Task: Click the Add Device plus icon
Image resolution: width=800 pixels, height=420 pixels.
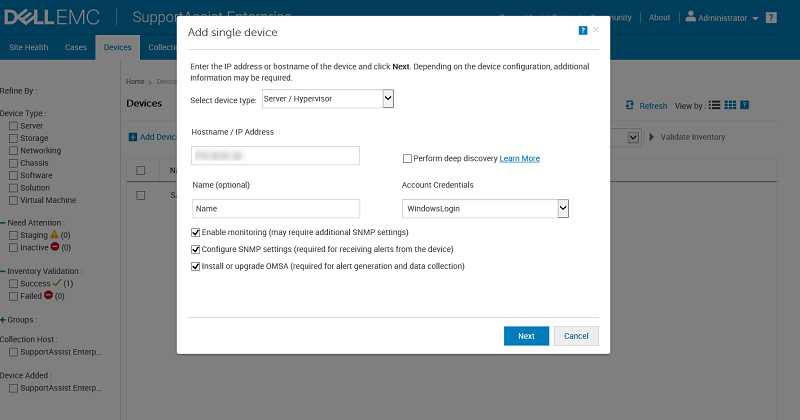Action: tap(133, 137)
